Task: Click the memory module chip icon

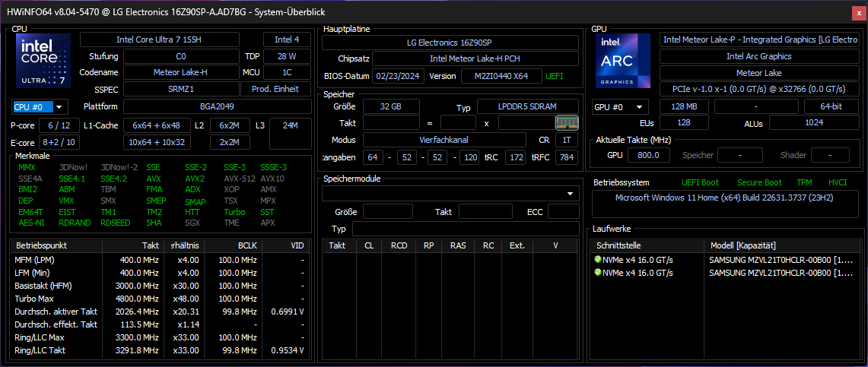Action: 567,122
